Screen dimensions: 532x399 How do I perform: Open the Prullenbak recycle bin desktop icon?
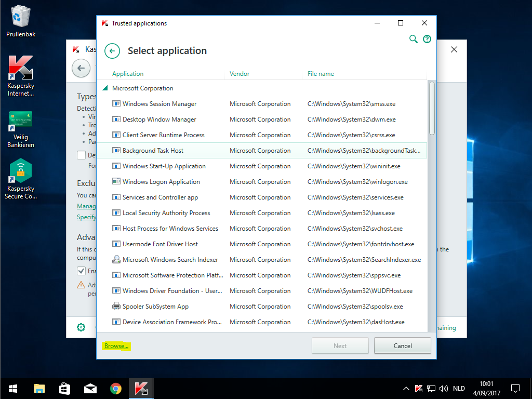pyautogui.click(x=21, y=21)
